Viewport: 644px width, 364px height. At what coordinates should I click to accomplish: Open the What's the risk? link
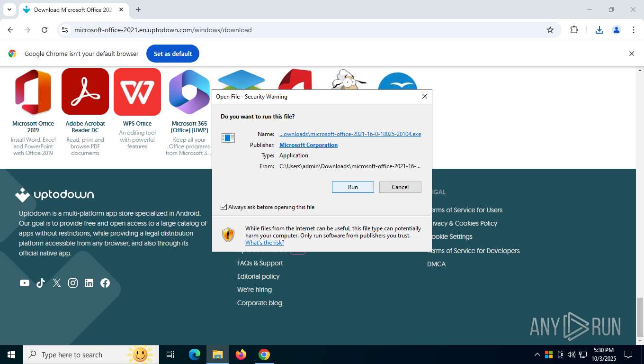click(x=265, y=243)
